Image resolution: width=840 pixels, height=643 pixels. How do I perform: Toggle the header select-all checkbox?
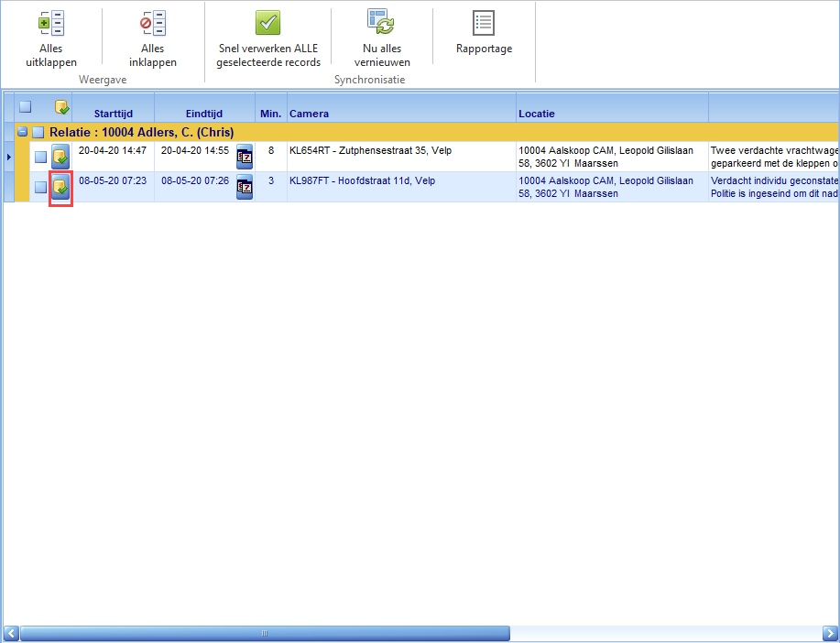[25, 106]
